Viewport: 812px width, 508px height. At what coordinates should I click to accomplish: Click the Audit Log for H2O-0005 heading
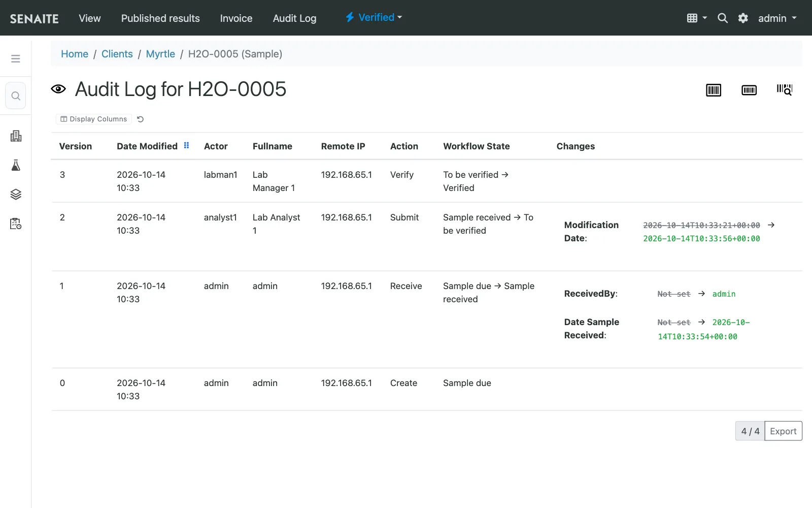click(x=181, y=89)
